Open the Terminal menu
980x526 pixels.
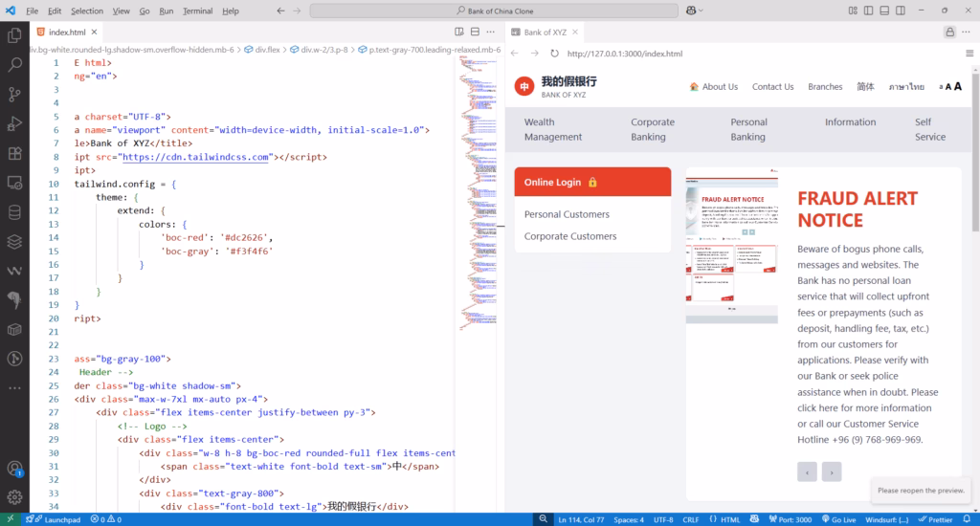pyautogui.click(x=197, y=11)
